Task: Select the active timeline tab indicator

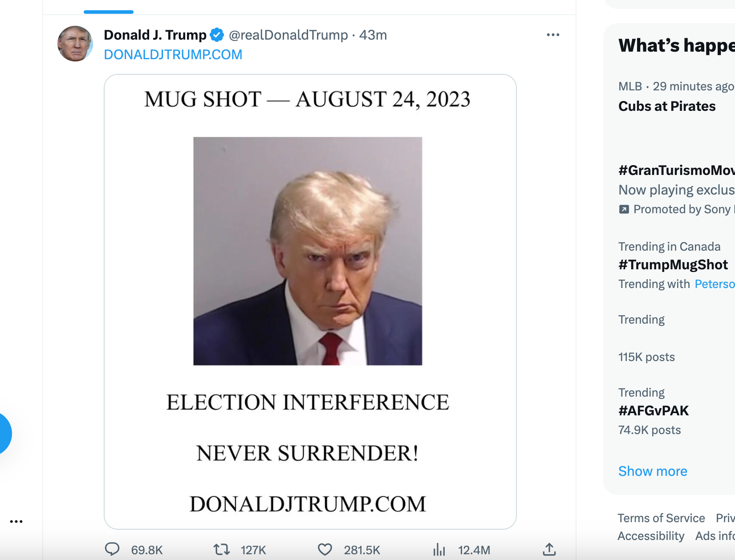Action: tap(109, 12)
